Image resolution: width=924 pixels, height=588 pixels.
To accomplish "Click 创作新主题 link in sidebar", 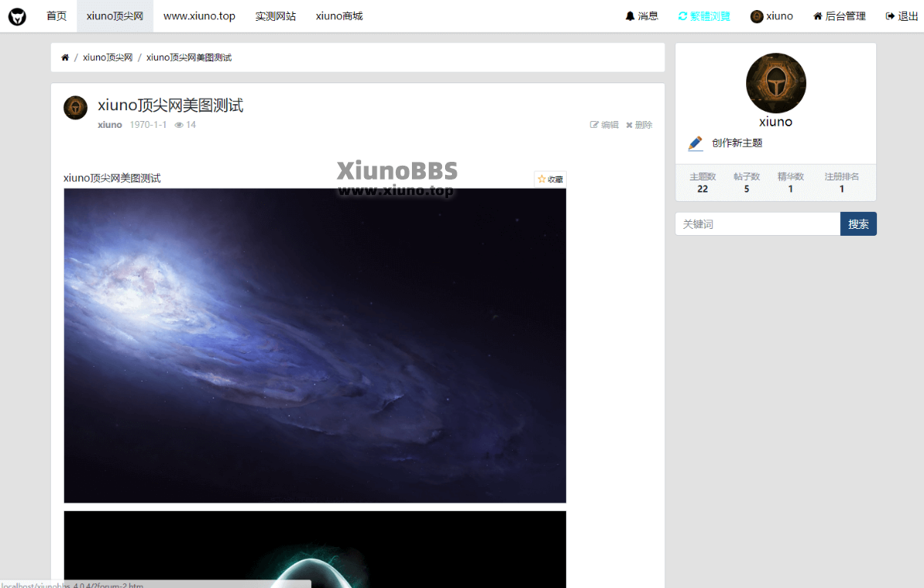I will (737, 143).
